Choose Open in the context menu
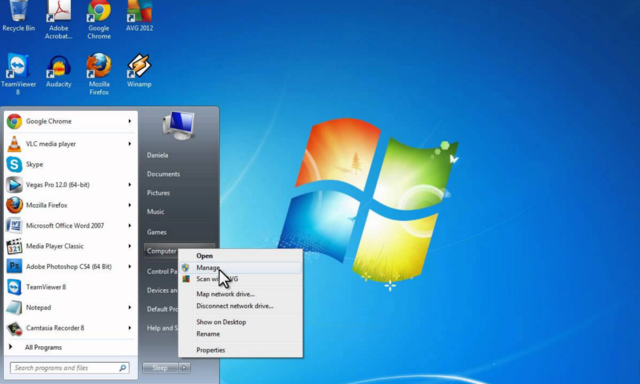The image size is (640, 384). (240, 256)
